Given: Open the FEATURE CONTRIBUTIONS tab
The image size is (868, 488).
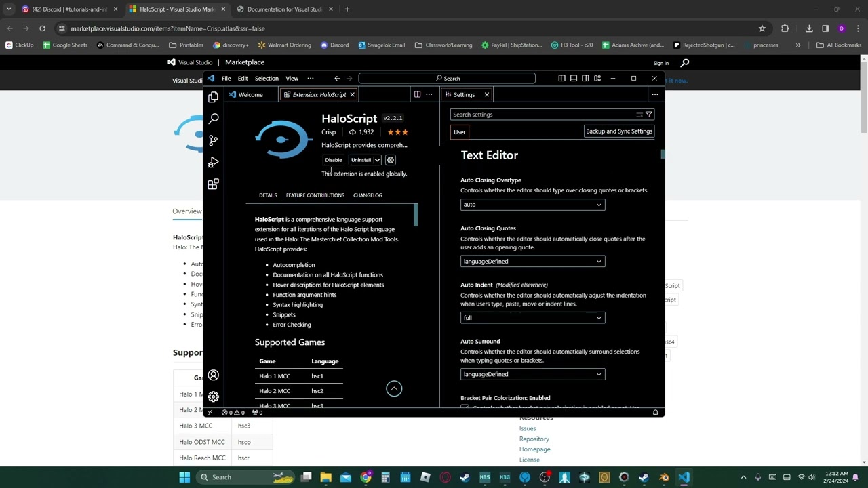Looking at the screenshot, I should coord(315,195).
